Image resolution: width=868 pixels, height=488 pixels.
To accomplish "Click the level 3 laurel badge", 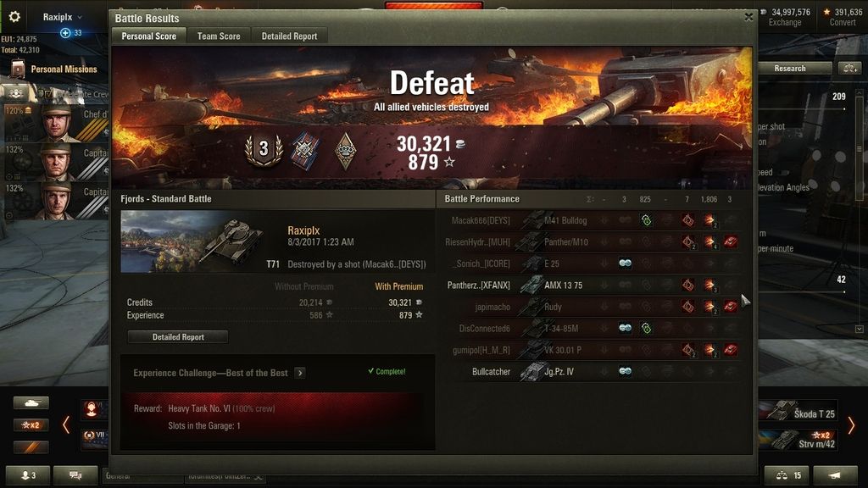I will click(264, 149).
